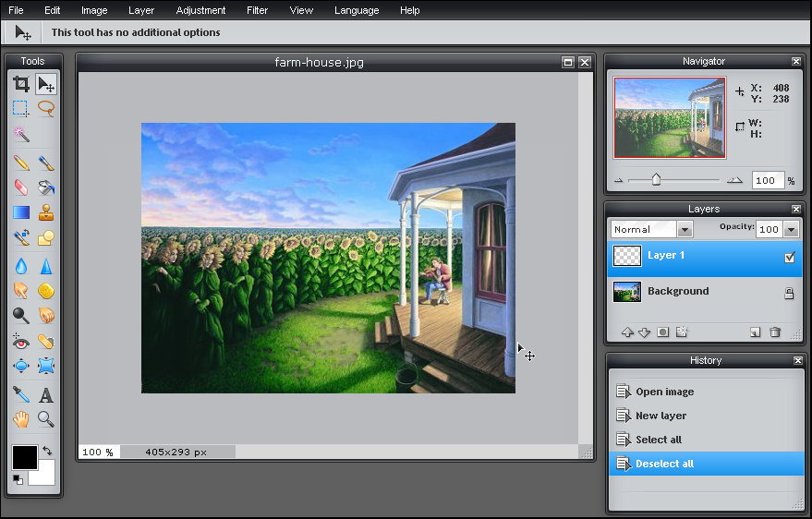The height and width of the screenshot is (519, 812).
Task: Select Layer 1 in Layers panel
Action: point(705,257)
